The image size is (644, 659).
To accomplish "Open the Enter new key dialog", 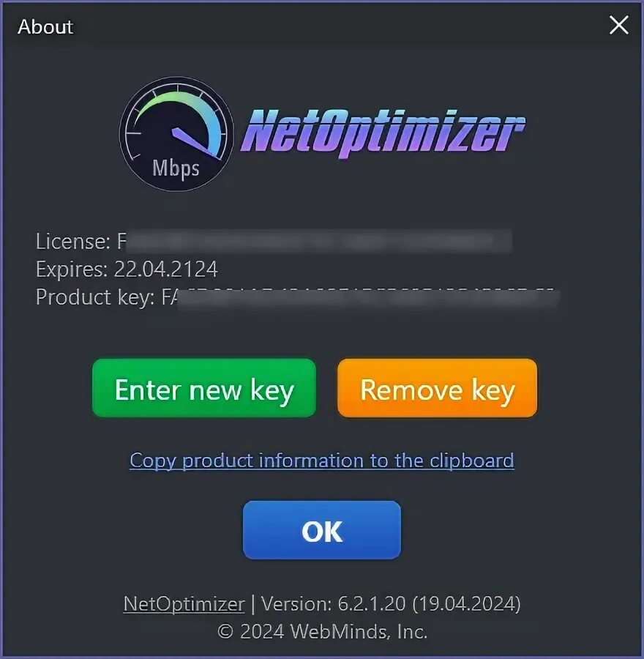I will coord(204,388).
